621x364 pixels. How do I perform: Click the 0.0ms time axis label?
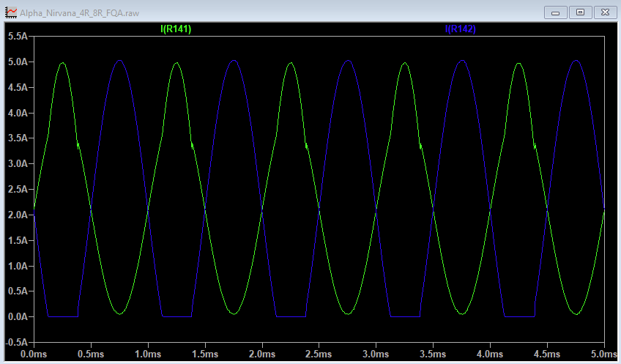(x=34, y=354)
